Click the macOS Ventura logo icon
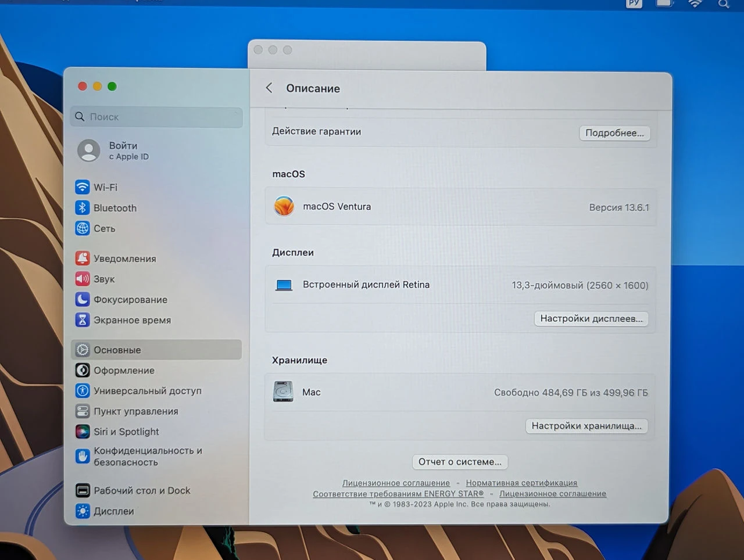The width and height of the screenshot is (744, 560). click(284, 206)
